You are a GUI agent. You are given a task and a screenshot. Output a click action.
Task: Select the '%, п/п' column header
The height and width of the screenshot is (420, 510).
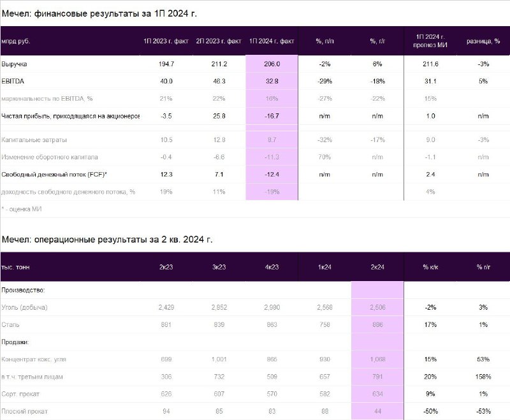coord(324,41)
